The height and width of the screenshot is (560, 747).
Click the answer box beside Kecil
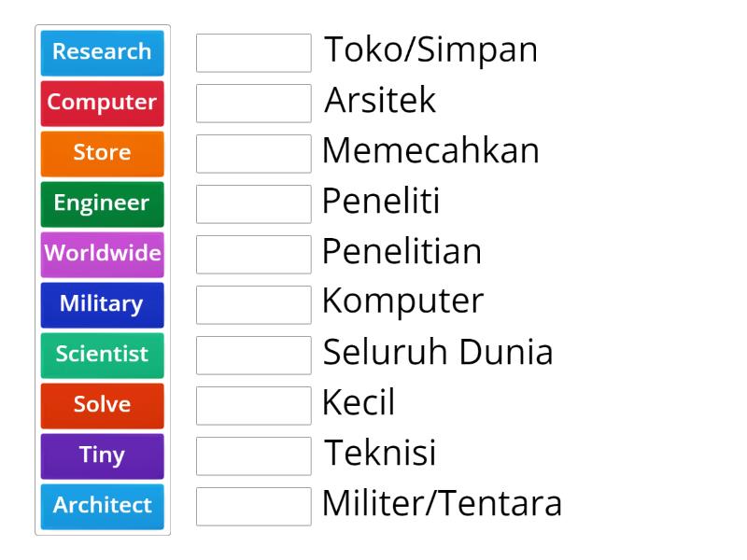click(253, 406)
